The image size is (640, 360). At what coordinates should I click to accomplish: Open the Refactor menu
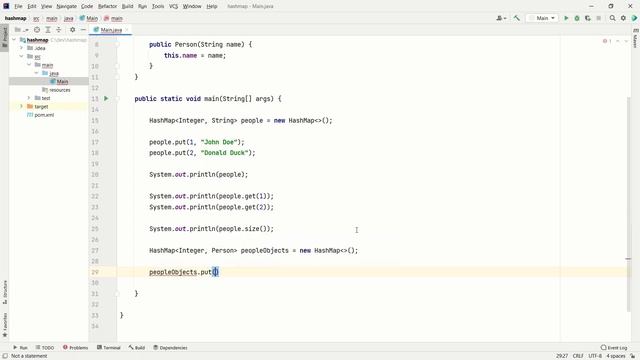coord(107,6)
